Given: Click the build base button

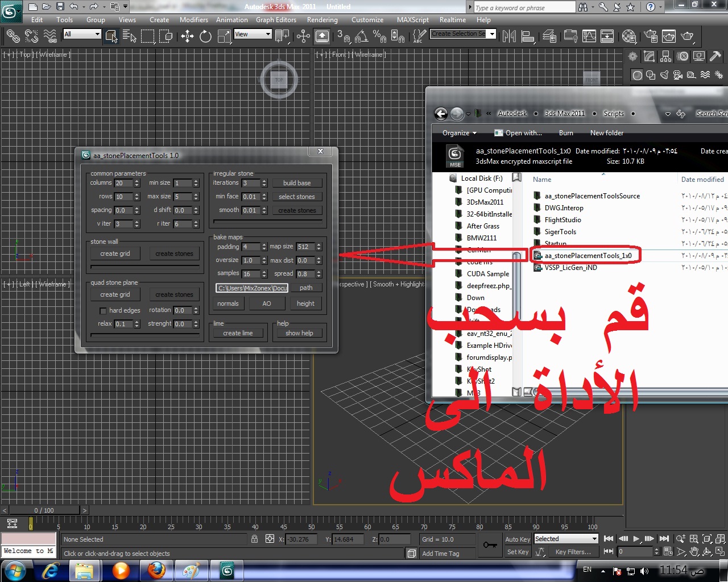Looking at the screenshot, I should pos(297,183).
